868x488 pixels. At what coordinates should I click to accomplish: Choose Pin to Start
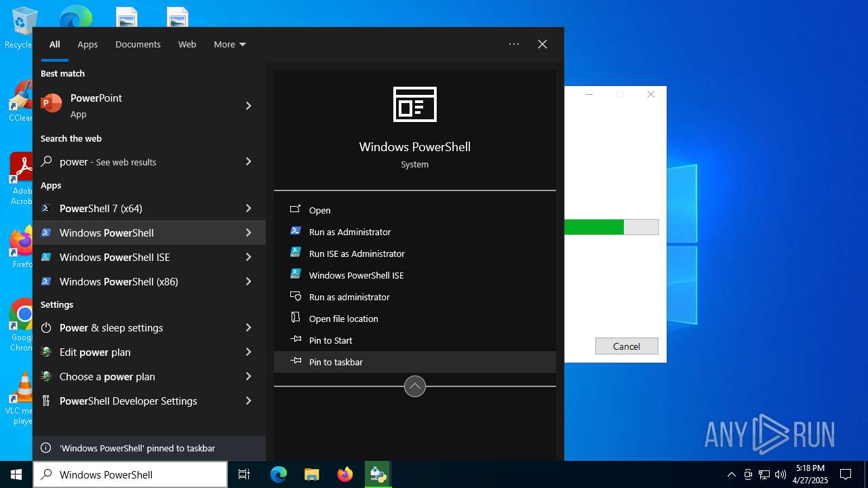coord(415,340)
